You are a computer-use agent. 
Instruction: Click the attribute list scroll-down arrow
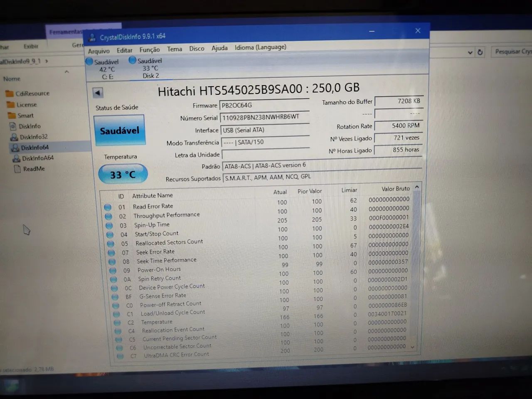tap(413, 347)
